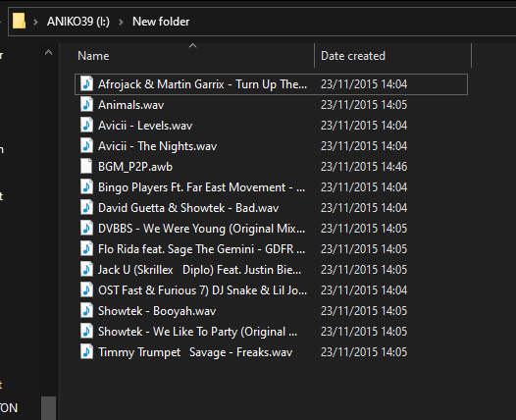Select file name Flo Rida feat. Sage The Gemini
516x420 pixels.
pos(201,249)
